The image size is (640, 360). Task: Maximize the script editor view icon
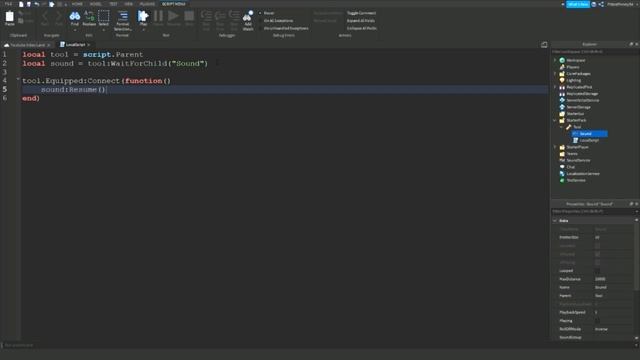pos(544,45)
